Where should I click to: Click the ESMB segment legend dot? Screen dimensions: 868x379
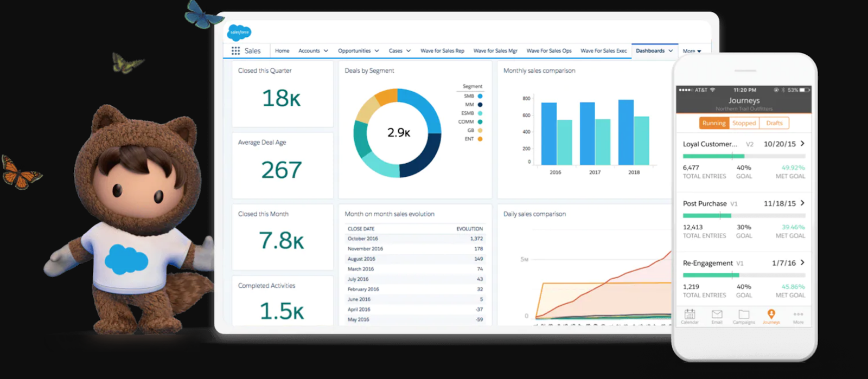point(480,113)
